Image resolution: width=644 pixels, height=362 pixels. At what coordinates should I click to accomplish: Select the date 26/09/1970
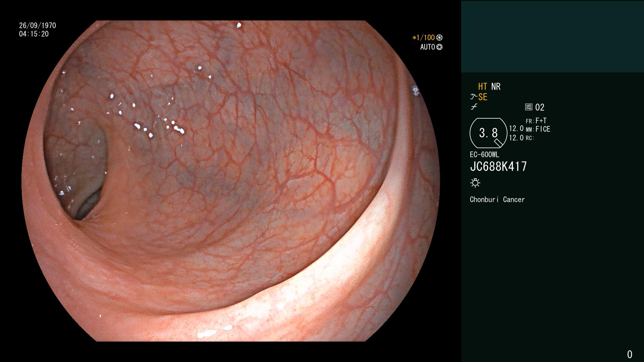[38, 25]
